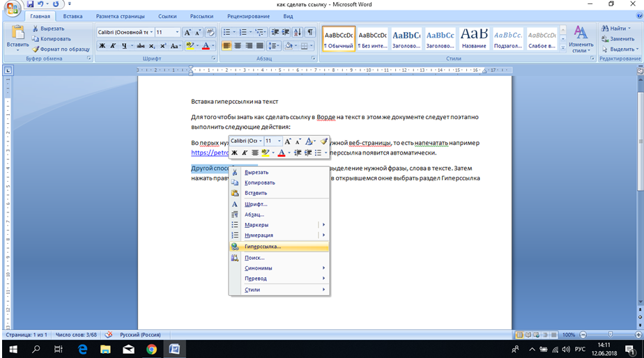Decrease indent in ribbon paragraph group
The image size is (644, 358).
coord(275,32)
